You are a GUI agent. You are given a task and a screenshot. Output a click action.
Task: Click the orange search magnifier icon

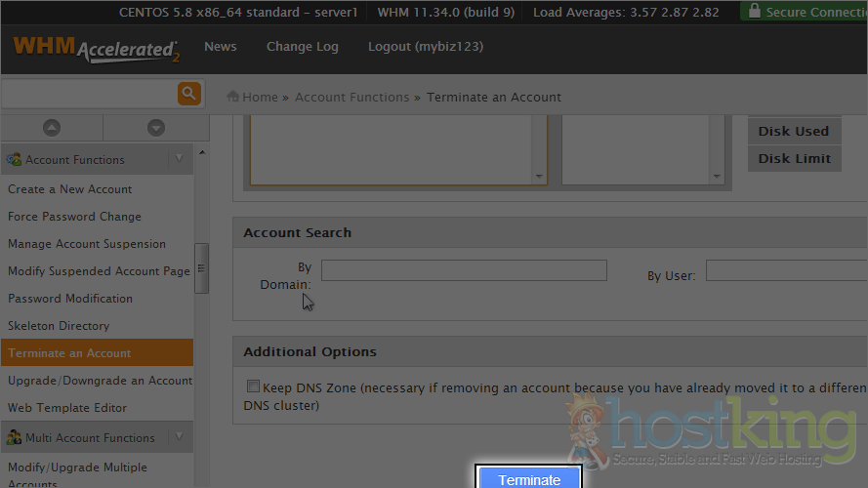coord(188,94)
